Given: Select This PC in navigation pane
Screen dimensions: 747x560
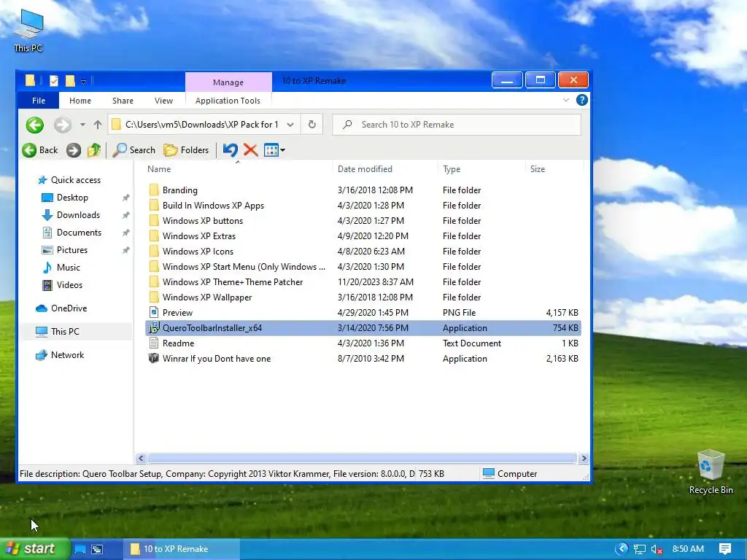Looking at the screenshot, I should pos(58,332).
